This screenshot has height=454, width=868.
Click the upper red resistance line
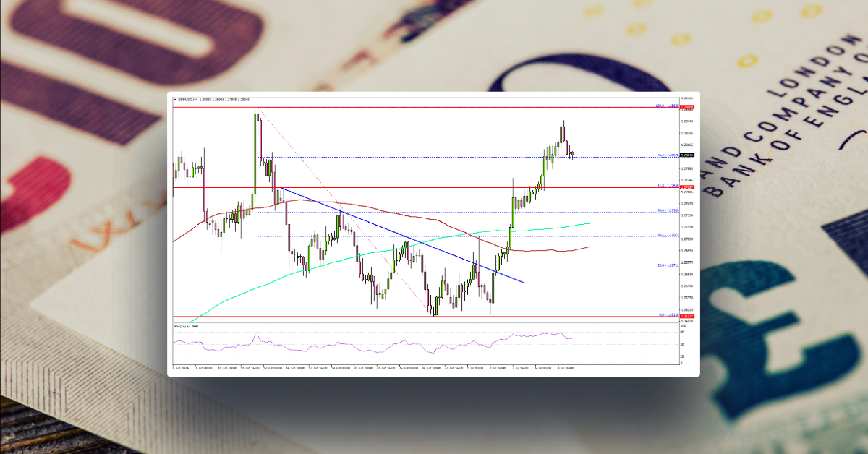[434, 108]
